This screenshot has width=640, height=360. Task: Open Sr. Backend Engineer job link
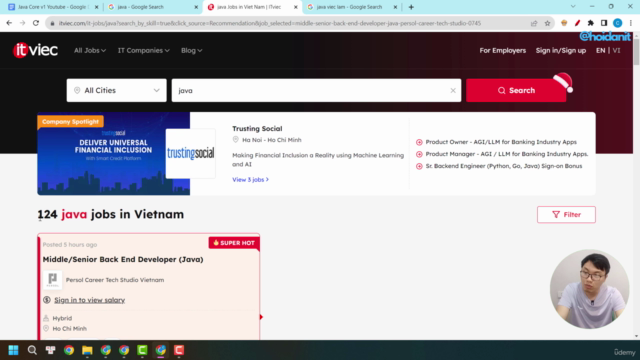click(x=504, y=166)
